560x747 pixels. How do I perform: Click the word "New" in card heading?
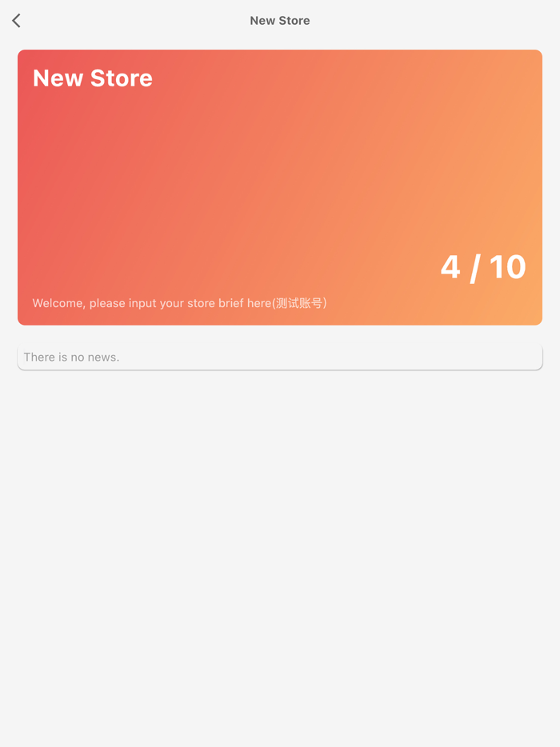click(58, 78)
